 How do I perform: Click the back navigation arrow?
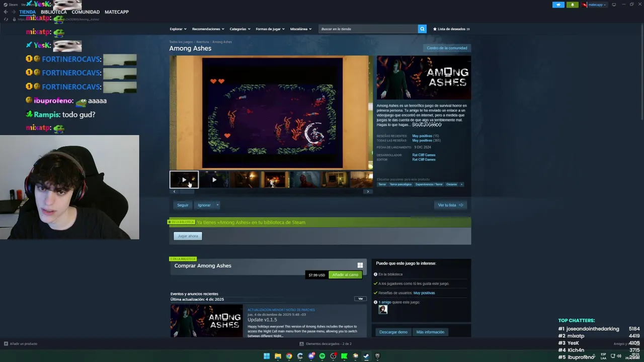(6, 12)
